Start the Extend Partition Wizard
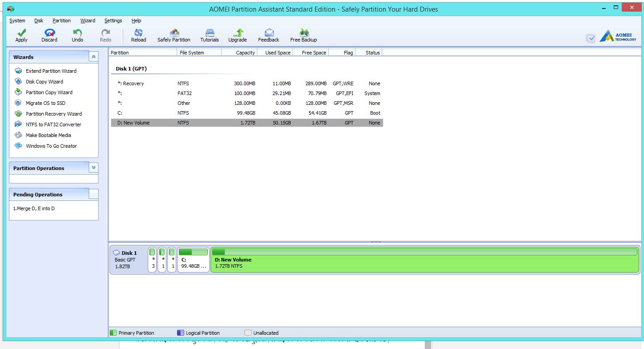Image resolution: width=644 pixels, height=349 pixels. pyautogui.click(x=51, y=71)
